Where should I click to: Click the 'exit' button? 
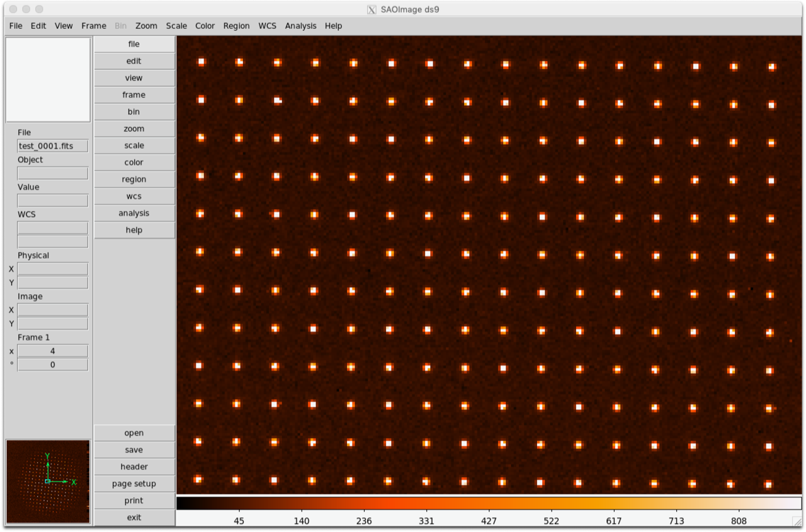[x=134, y=518]
